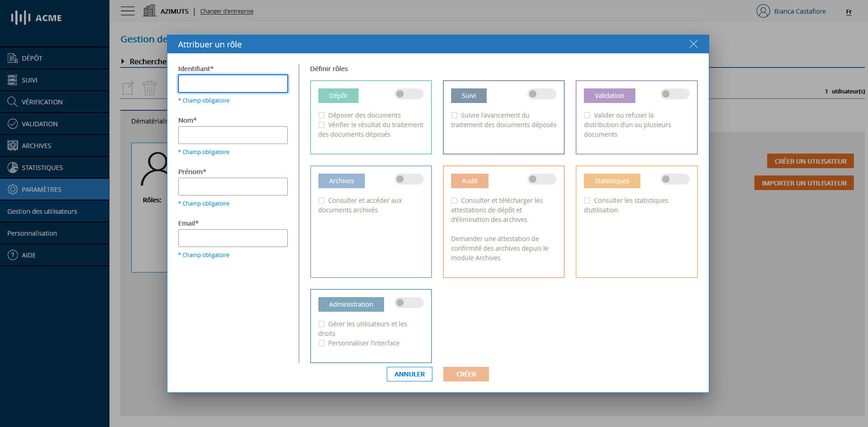Turn on the Audit role switch
The height and width of the screenshot is (427, 868).
541,179
